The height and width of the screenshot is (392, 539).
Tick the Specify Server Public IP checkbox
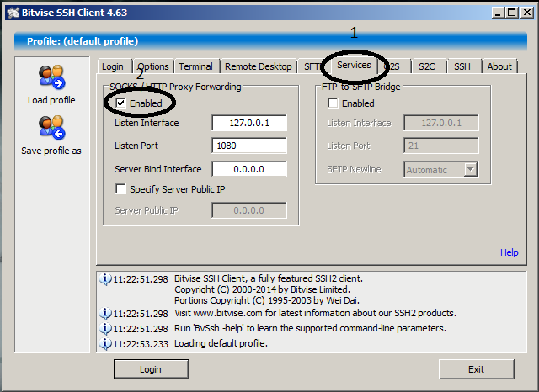120,188
